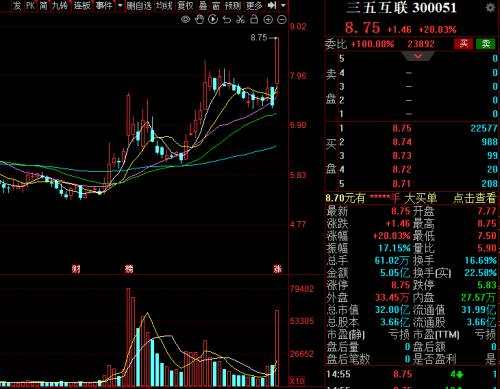Click buy level 2 price 8.74
The image size is (500, 389).
click(402, 142)
